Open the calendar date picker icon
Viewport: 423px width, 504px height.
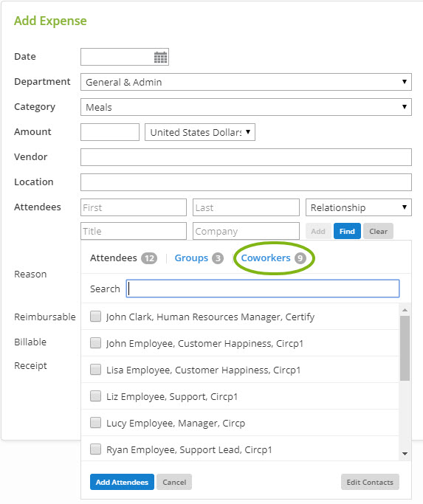point(160,58)
